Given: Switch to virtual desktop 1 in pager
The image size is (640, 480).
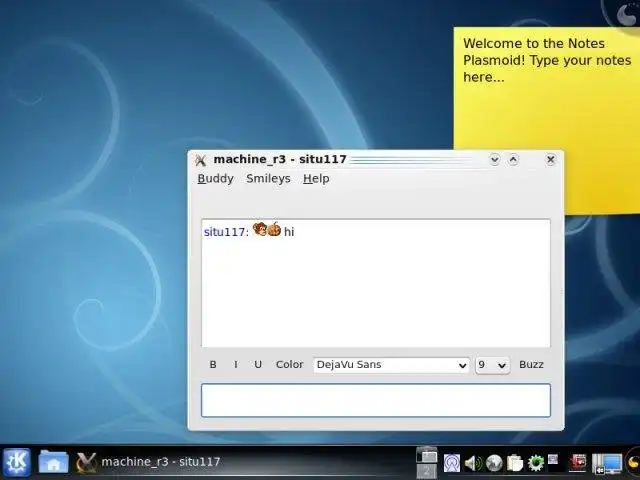Looking at the screenshot, I should pyautogui.click(x=427, y=454).
